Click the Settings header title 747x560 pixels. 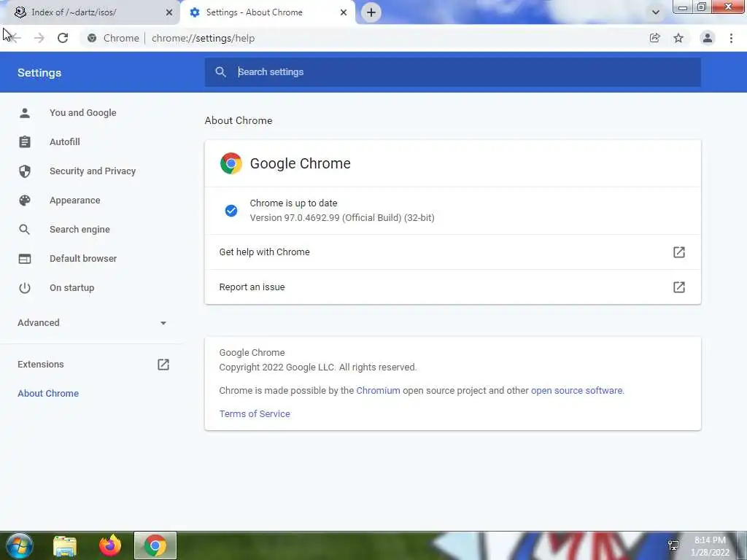coord(39,73)
